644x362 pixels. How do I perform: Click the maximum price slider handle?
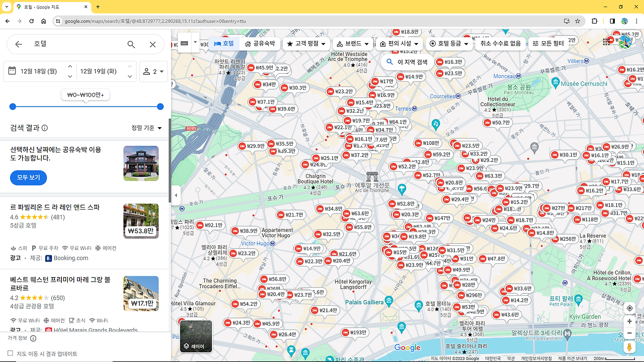pyautogui.click(x=160, y=107)
